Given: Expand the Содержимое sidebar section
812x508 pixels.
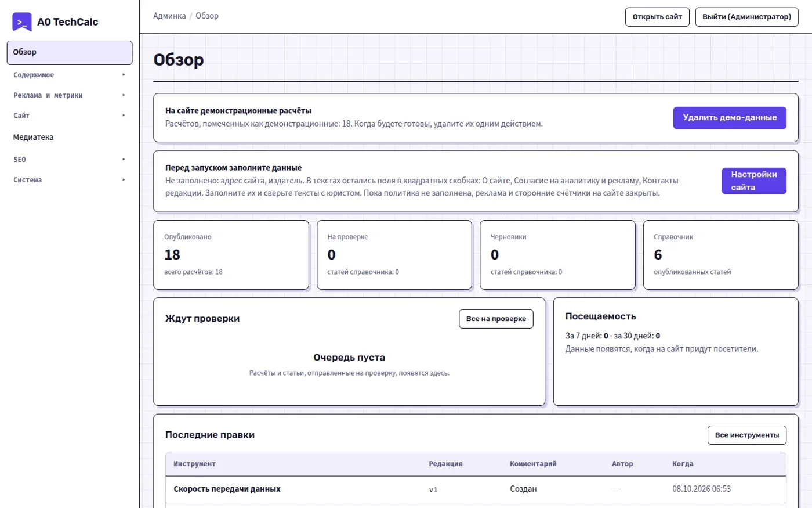Looking at the screenshot, I should coord(70,75).
